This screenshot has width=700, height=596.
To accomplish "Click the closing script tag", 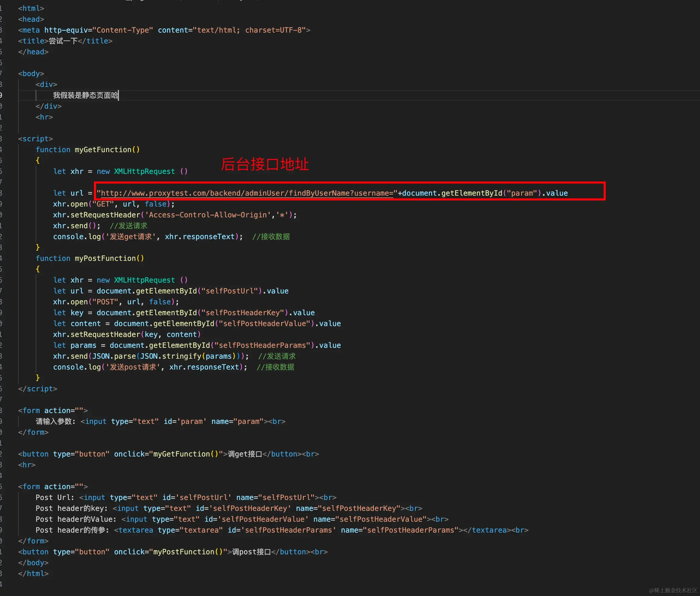I will 37,389.
